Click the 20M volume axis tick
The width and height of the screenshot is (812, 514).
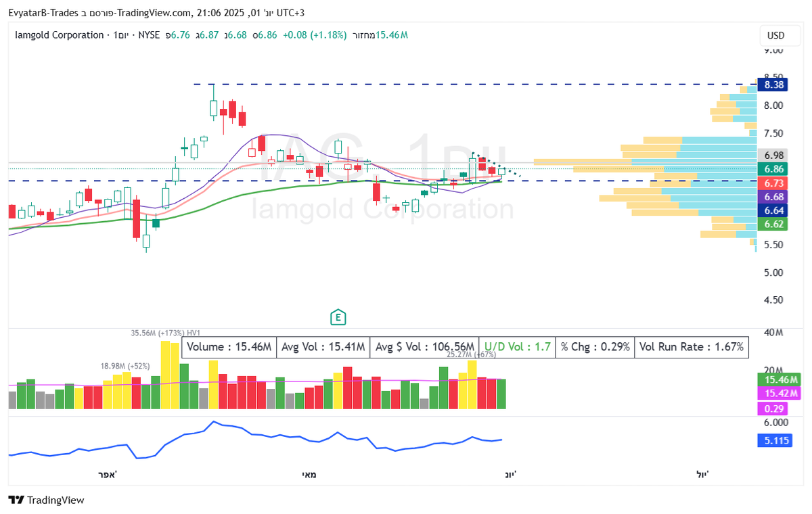coord(773,369)
